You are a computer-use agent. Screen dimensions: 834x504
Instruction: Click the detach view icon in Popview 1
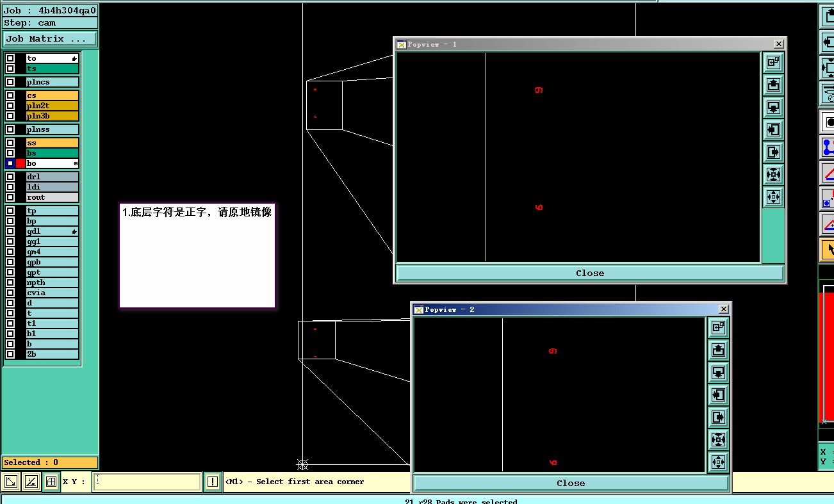point(774,62)
